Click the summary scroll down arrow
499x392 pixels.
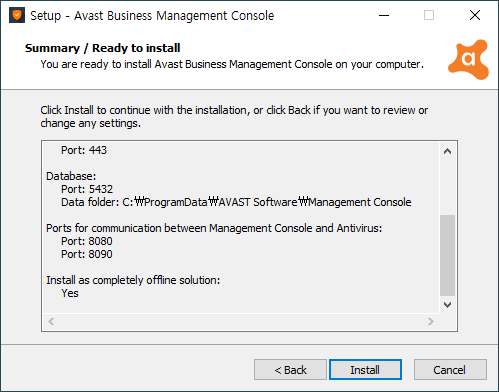[x=447, y=305]
